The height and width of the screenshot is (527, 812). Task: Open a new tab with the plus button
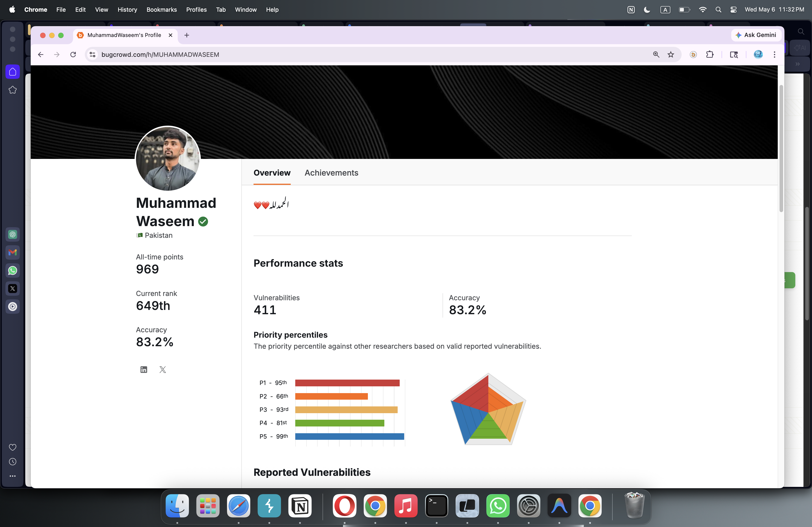pyautogui.click(x=187, y=35)
